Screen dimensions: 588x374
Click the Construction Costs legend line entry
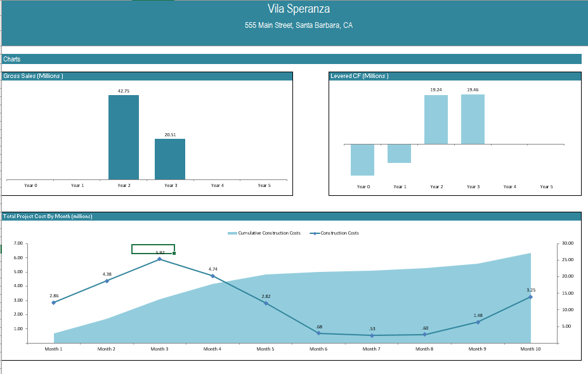click(x=314, y=233)
